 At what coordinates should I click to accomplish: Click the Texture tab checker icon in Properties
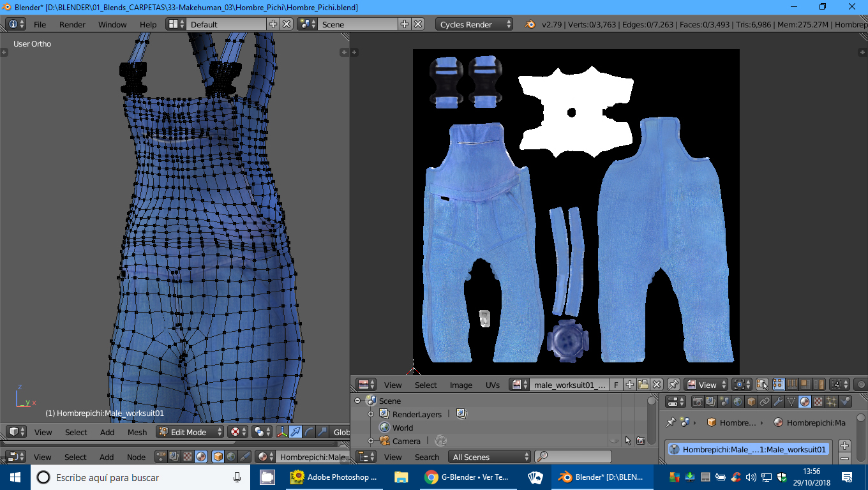coord(818,402)
